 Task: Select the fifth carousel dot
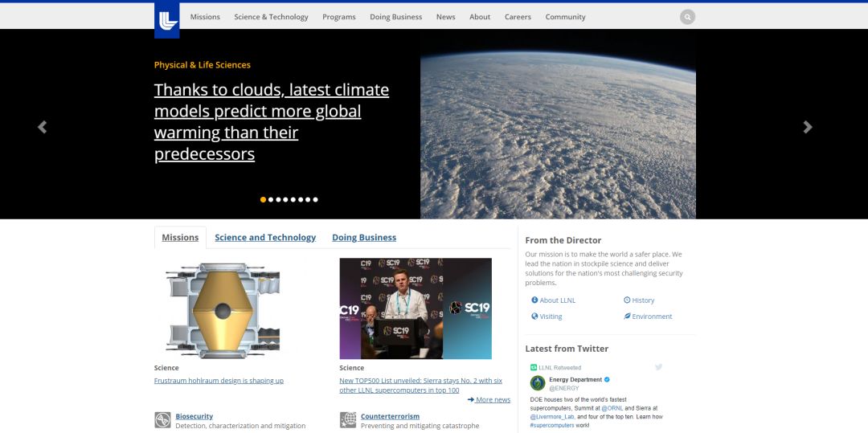point(293,200)
